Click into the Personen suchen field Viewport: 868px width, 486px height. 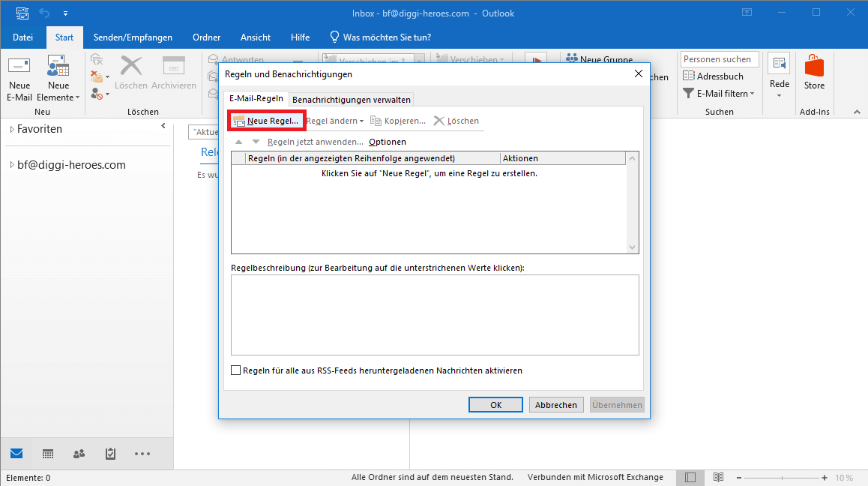tap(719, 58)
